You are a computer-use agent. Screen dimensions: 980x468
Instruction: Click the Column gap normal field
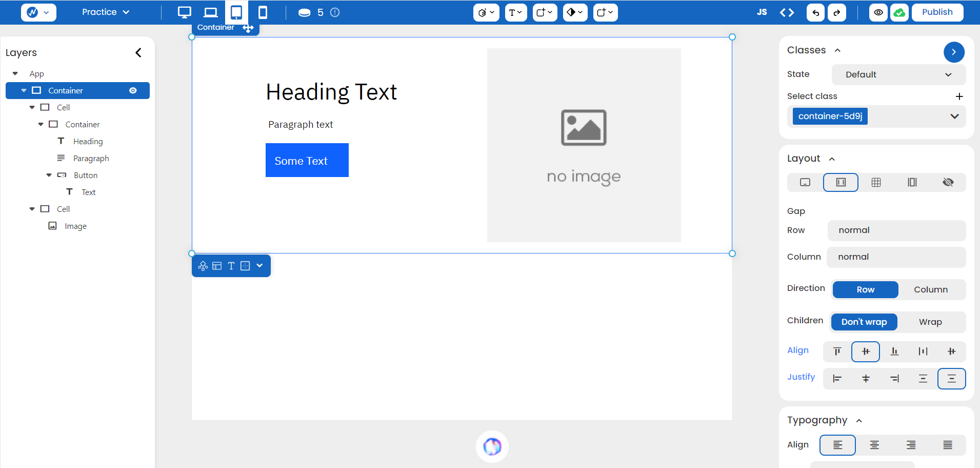(896, 257)
